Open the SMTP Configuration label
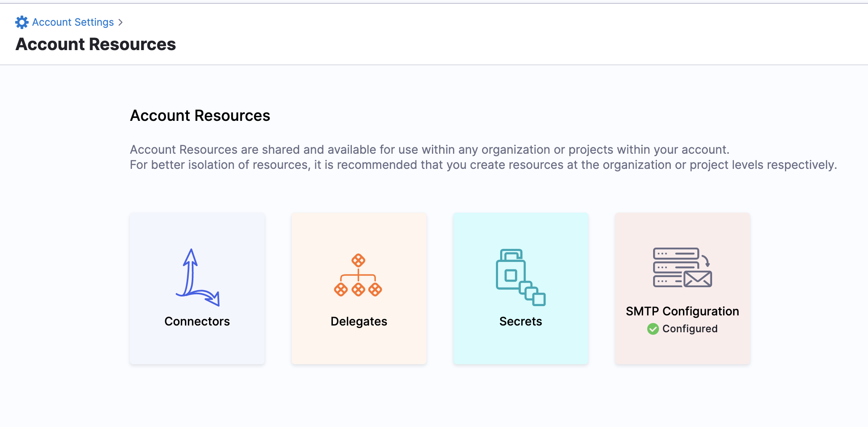 682,311
